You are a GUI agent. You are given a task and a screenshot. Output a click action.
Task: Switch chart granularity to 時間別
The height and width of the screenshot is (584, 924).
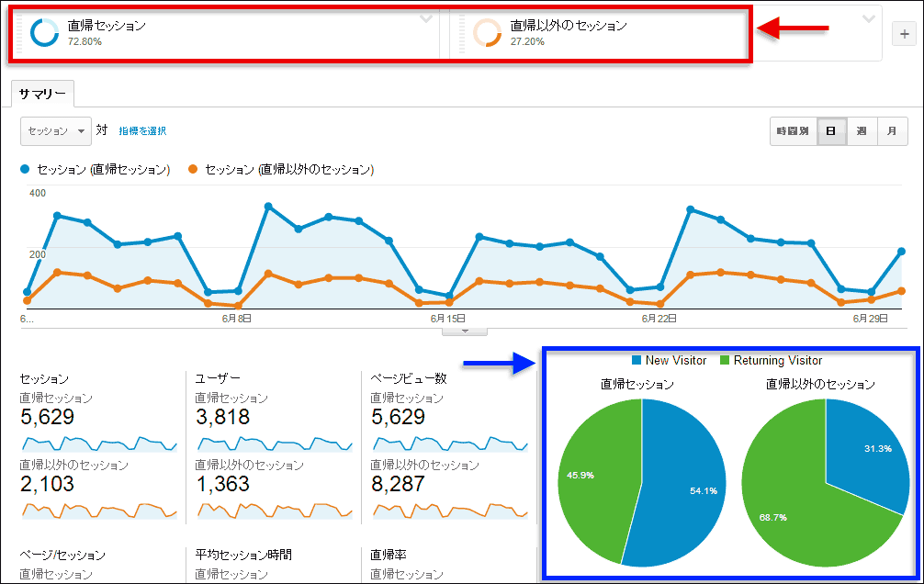793,131
